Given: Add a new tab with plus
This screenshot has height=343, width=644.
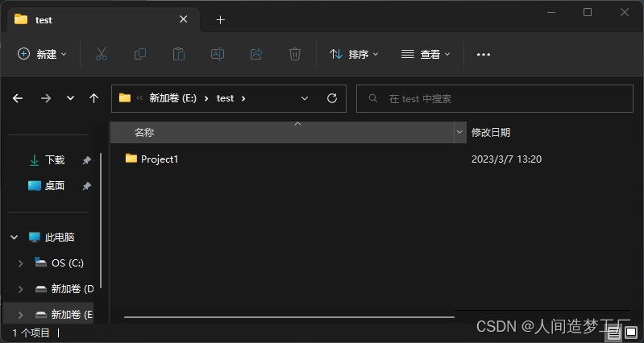Looking at the screenshot, I should tap(221, 19).
